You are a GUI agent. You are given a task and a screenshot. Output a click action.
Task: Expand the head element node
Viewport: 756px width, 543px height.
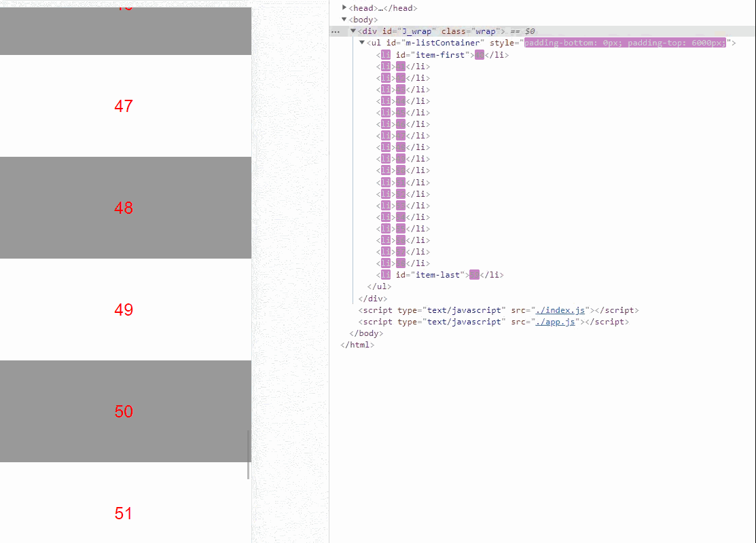click(x=344, y=7)
